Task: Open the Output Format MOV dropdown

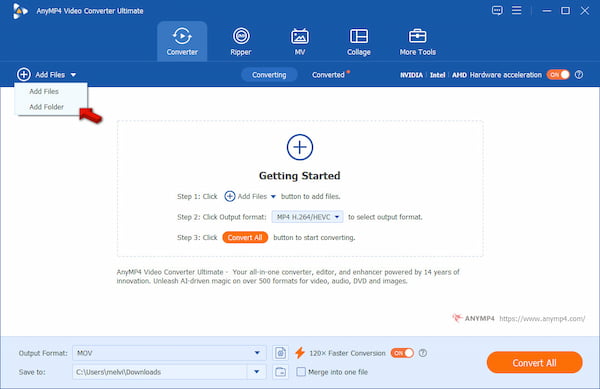Action: coord(169,353)
